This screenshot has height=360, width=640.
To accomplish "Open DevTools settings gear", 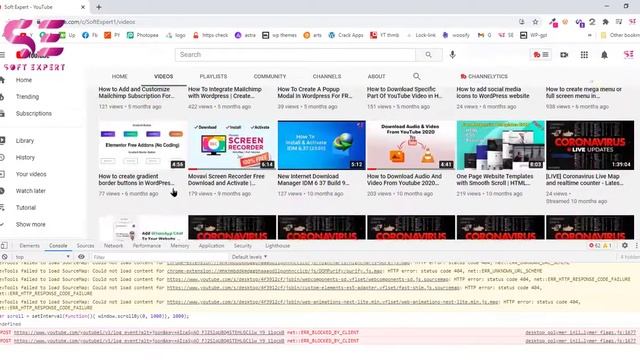I will [x=624, y=245].
